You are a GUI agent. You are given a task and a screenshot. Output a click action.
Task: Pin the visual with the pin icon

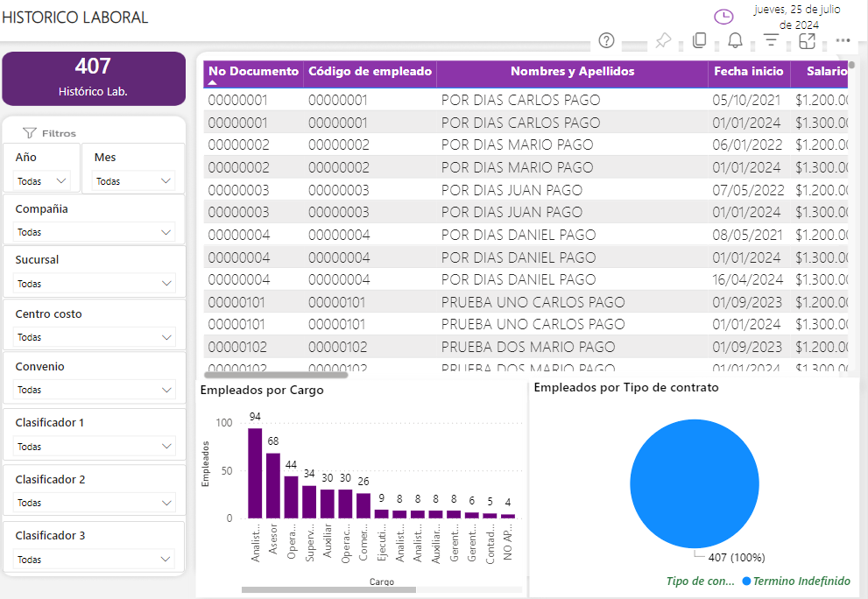point(663,40)
